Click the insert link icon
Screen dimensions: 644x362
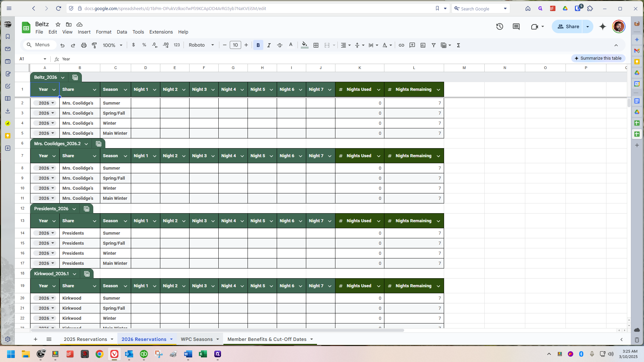click(x=401, y=45)
